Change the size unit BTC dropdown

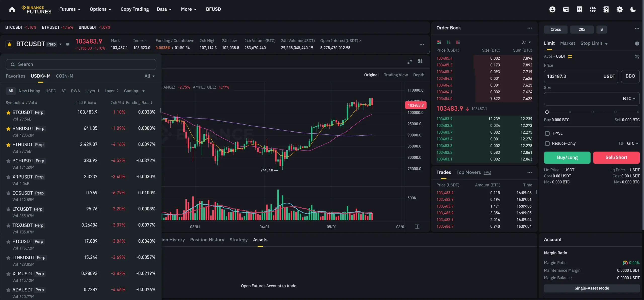629,99
